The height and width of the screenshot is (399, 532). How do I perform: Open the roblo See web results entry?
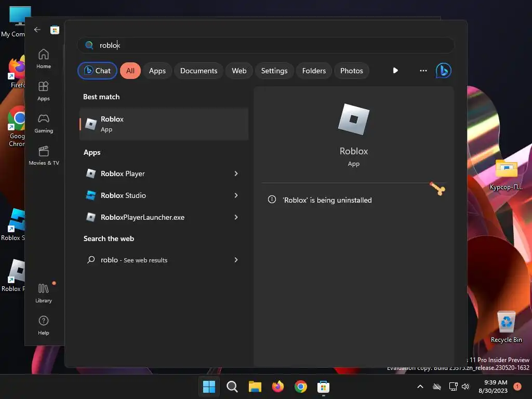pos(164,260)
